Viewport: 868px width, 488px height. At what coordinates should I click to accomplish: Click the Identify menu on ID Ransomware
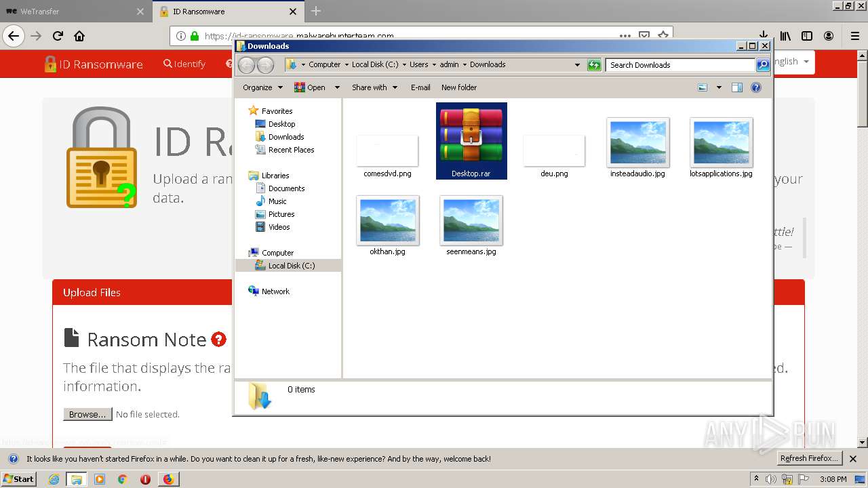(x=184, y=64)
